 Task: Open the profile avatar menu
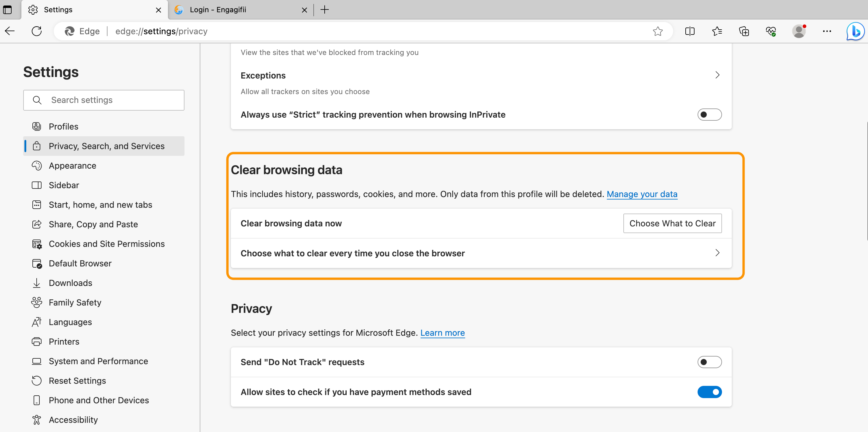[x=799, y=31]
